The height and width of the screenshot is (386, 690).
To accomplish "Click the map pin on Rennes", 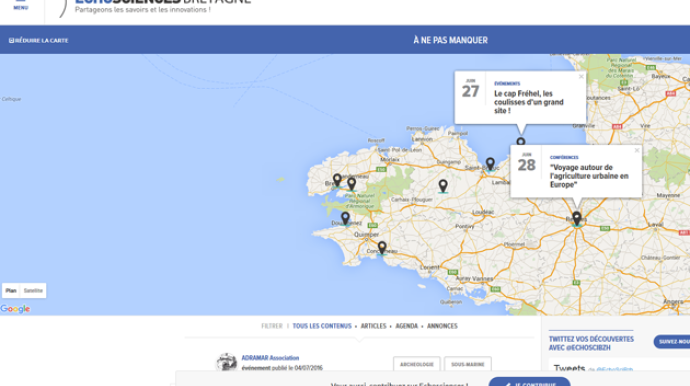I will (x=576, y=219).
